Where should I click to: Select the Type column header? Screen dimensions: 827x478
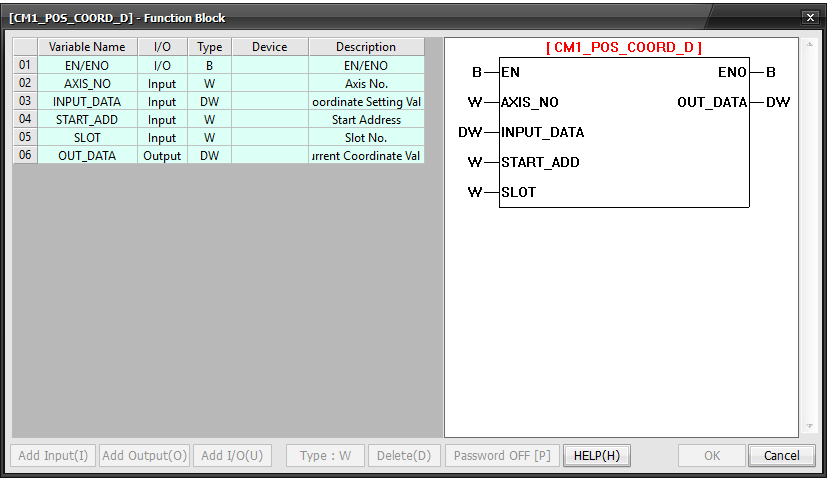click(209, 47)
